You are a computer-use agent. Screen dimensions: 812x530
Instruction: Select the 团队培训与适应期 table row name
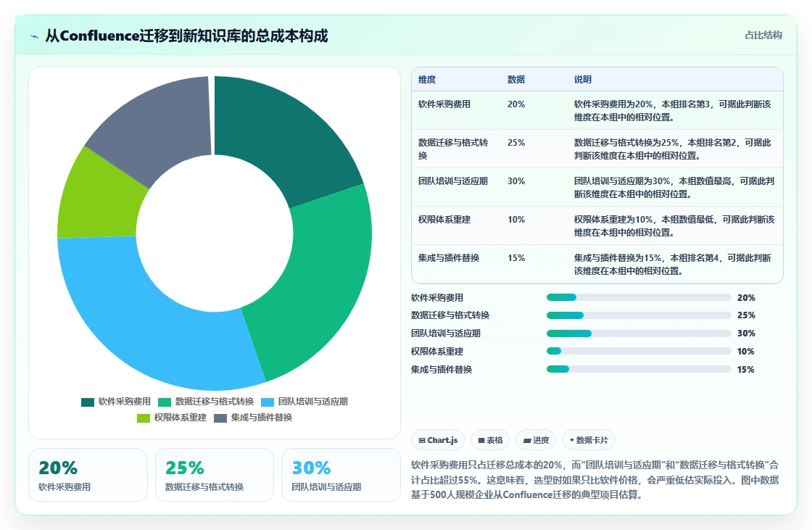(453, 181)
